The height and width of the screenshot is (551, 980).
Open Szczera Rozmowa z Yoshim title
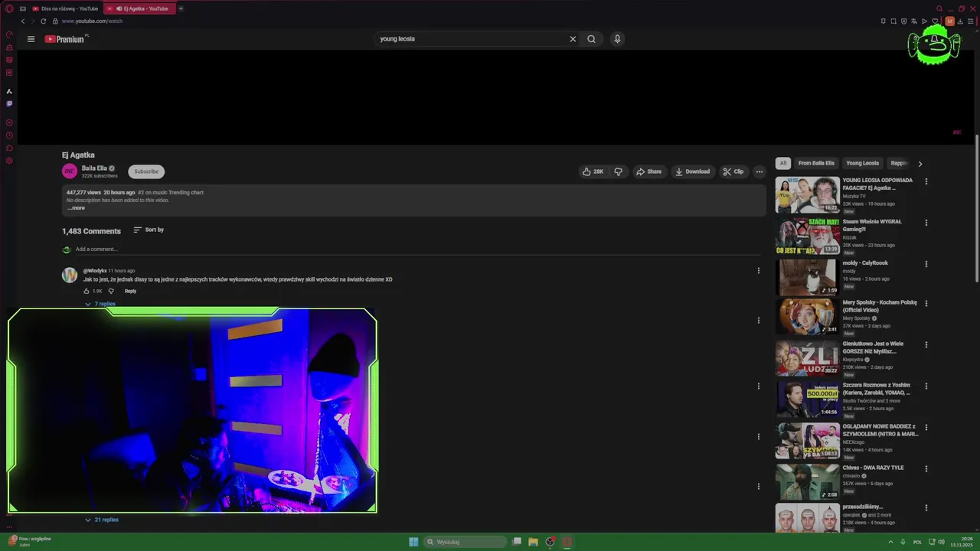(877, 389)
